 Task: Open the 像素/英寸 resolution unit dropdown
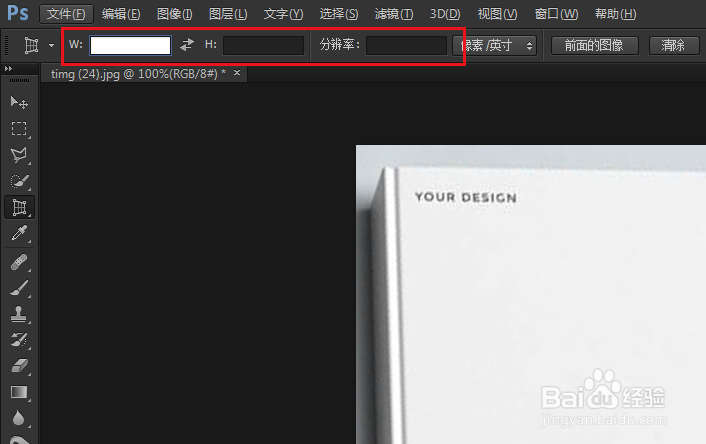tap(494, 45)
